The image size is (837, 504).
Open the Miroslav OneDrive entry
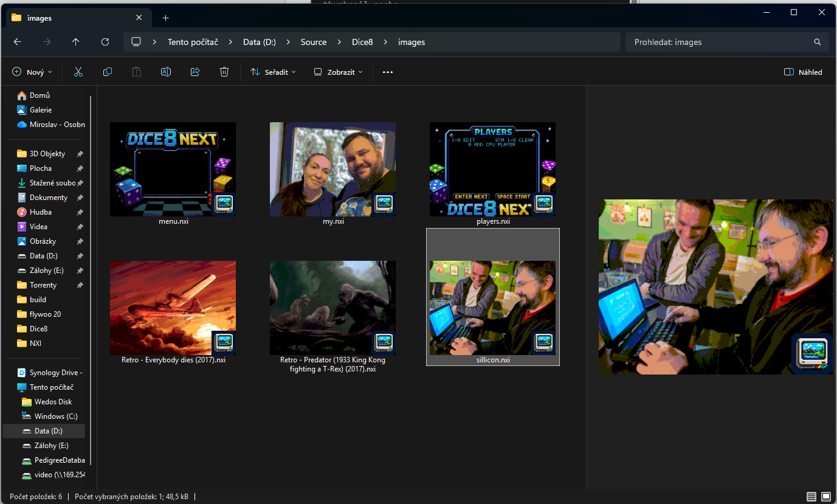[50, 125]
